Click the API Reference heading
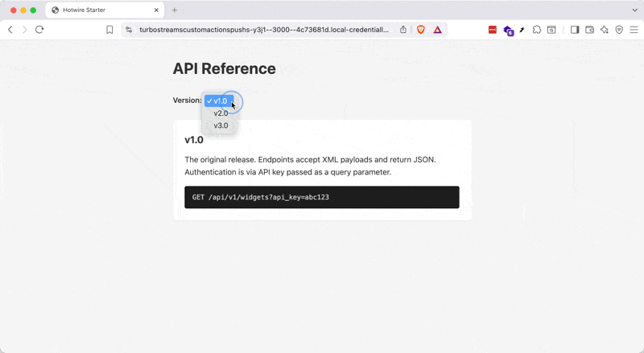This screenshot has width=644, height=353. (x=225, y=68)
